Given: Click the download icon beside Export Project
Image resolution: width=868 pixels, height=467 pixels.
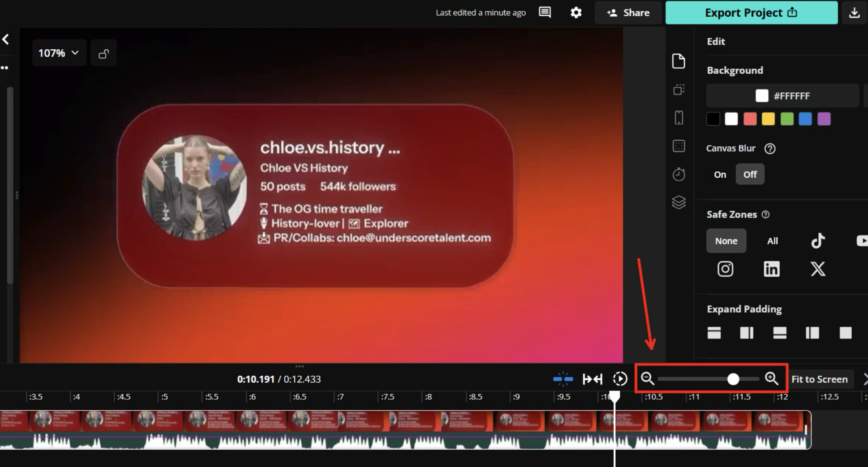Looking at the screenshot, I should point(854,13).
